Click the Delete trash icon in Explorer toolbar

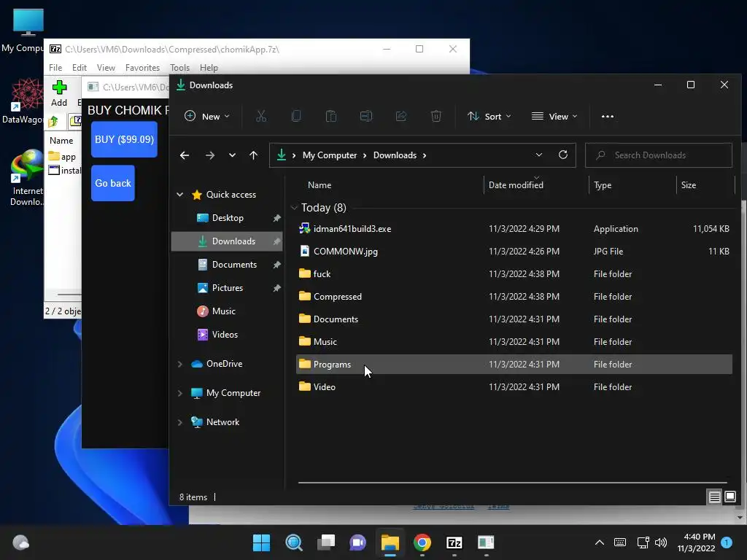click(x=436, y=116)
